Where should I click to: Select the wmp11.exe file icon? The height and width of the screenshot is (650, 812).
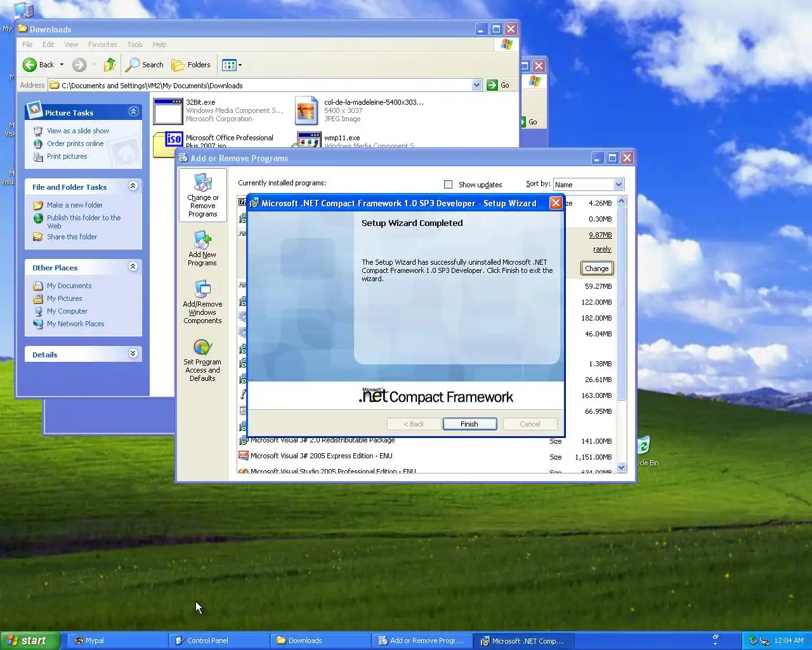coord(309,140)
